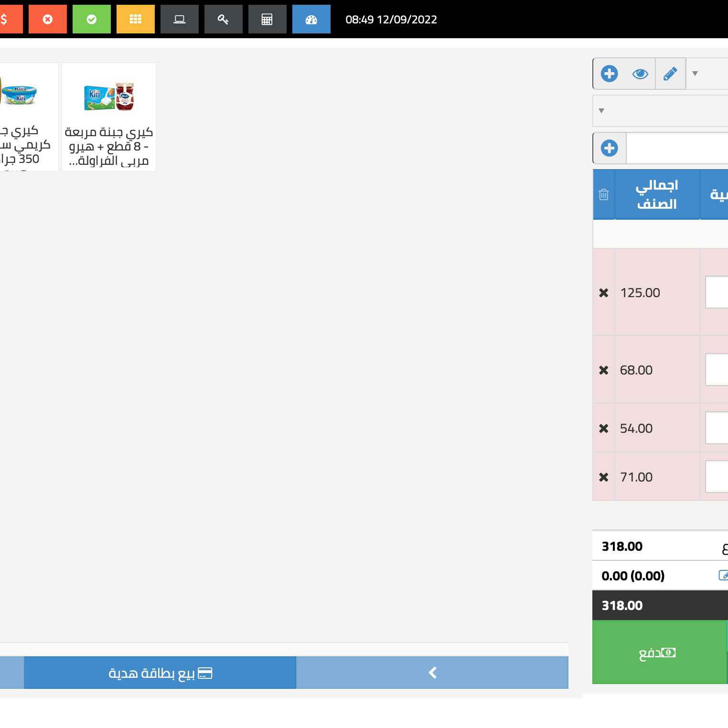Remove the 68.00 item row

[604, 370]
